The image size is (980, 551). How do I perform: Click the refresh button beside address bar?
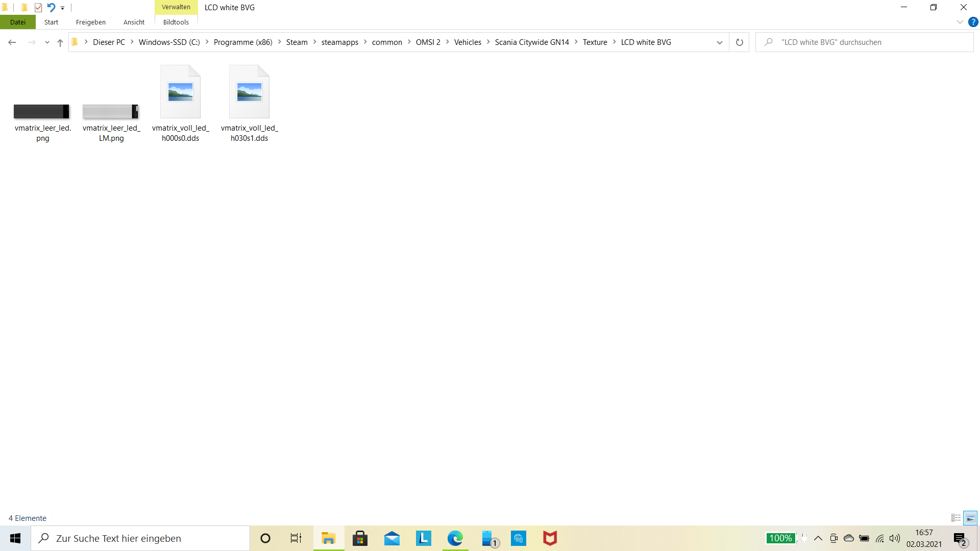pos(739,42)
